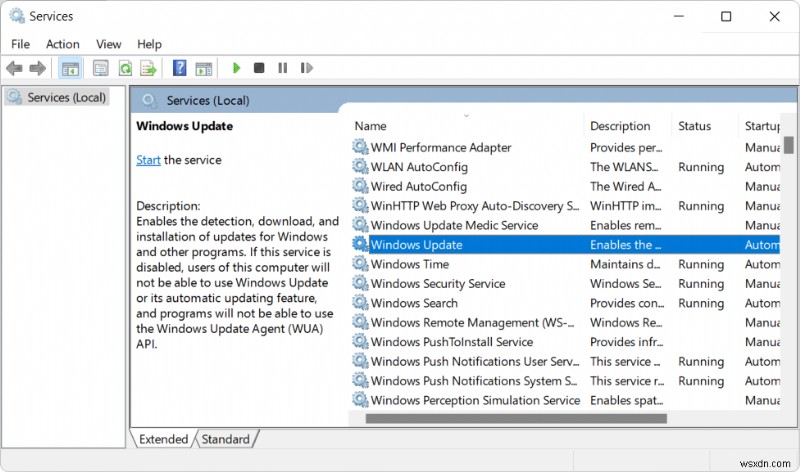Click the Running status of Windows Search

coord(701,304)
